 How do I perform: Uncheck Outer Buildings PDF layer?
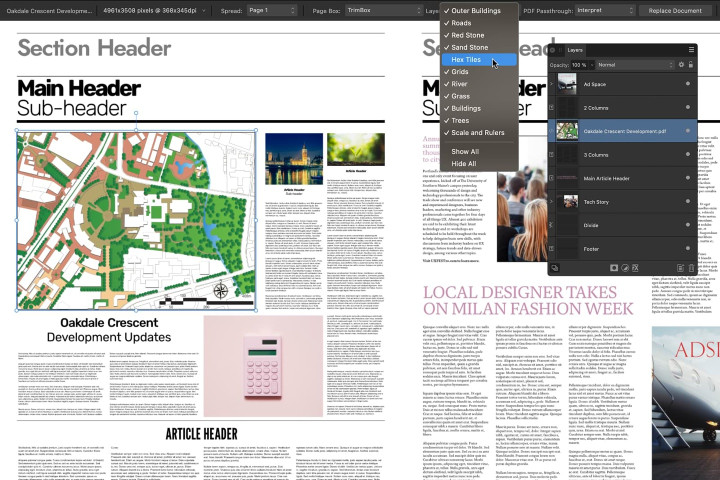(479, 11)
